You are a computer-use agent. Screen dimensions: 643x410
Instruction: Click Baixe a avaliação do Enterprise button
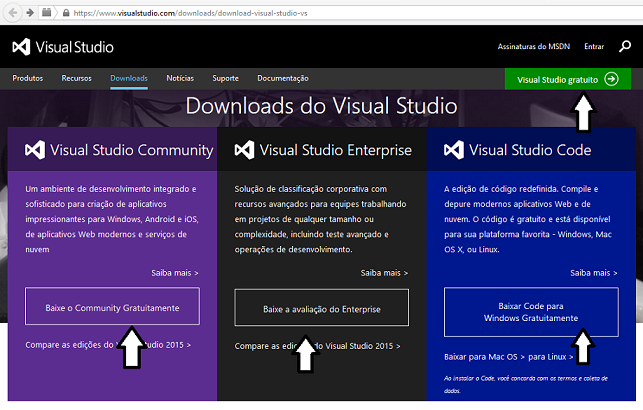(321, 308)
